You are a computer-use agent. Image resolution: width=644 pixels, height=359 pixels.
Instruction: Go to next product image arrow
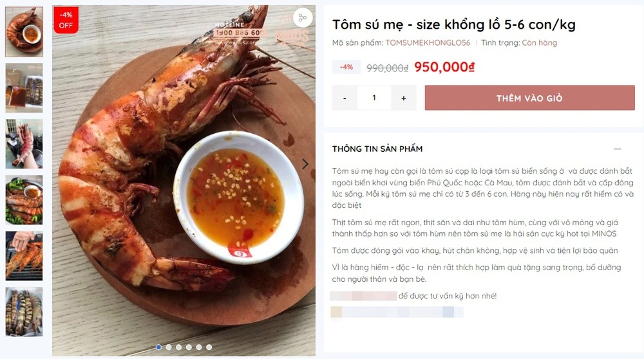pos(305,164)
